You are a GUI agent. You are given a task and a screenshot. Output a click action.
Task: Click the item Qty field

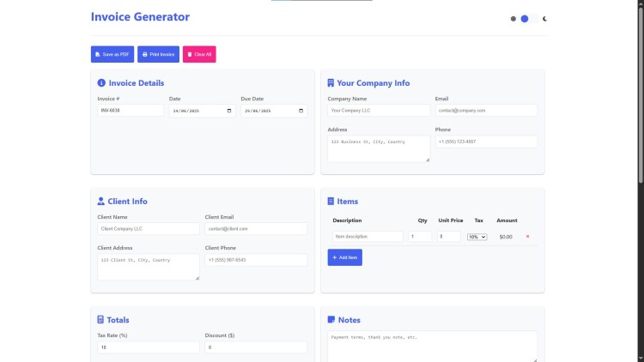click(420, 237)
